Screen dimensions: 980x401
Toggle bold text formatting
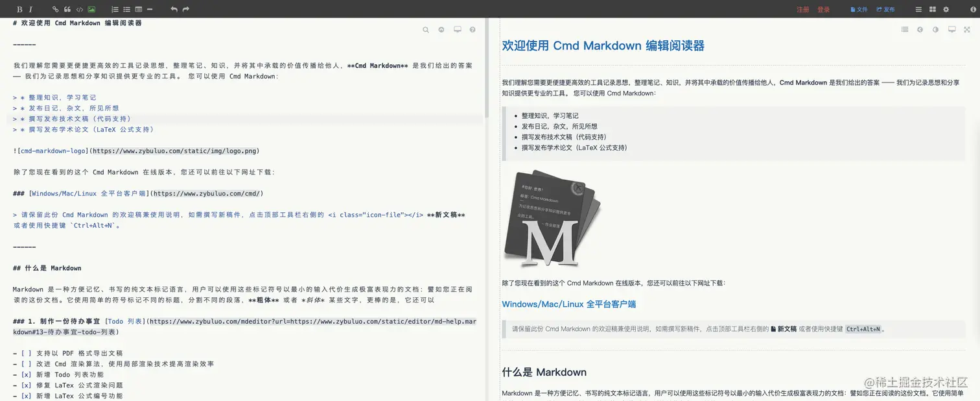(19, 9)
